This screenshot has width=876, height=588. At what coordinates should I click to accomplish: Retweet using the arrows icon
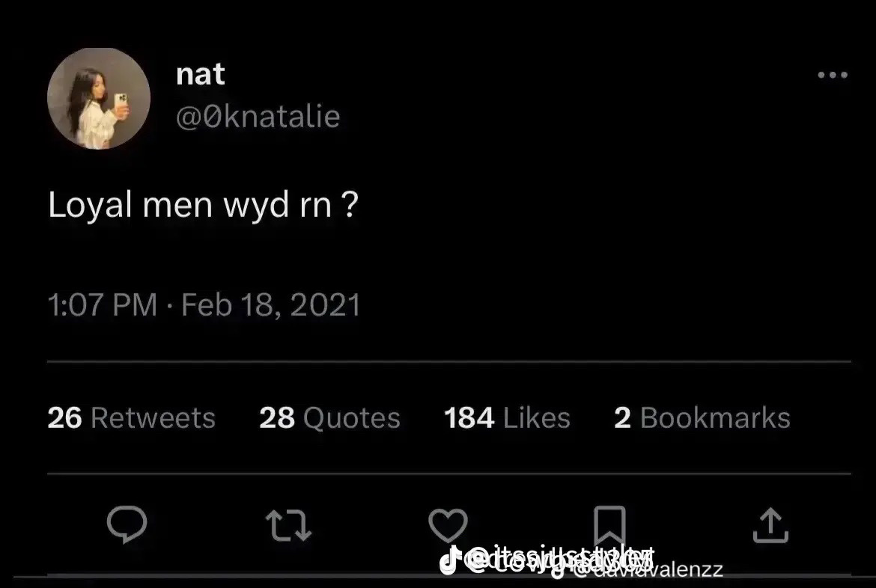click(x=288, y=525)
